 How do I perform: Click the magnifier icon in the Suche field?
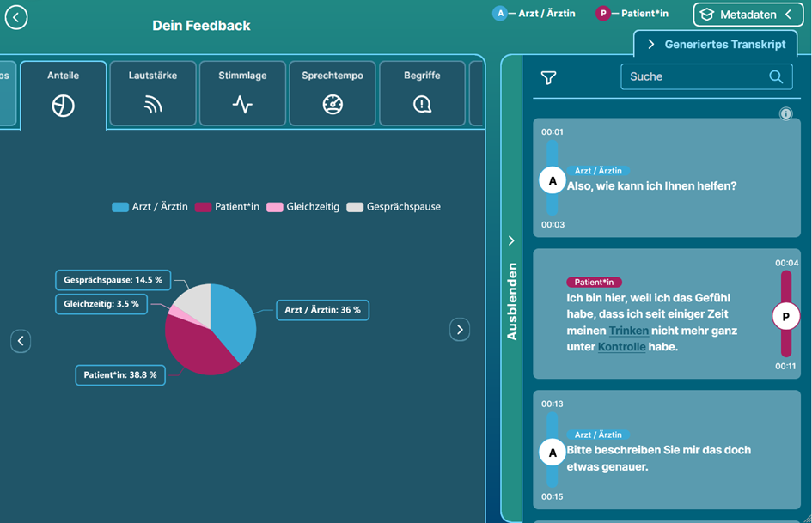[775, 77]
